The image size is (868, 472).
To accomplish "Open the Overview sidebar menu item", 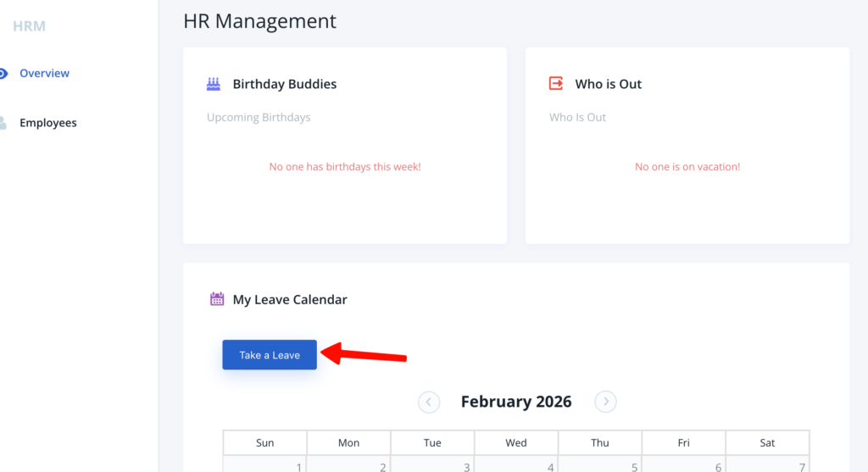I will point(44,74).
